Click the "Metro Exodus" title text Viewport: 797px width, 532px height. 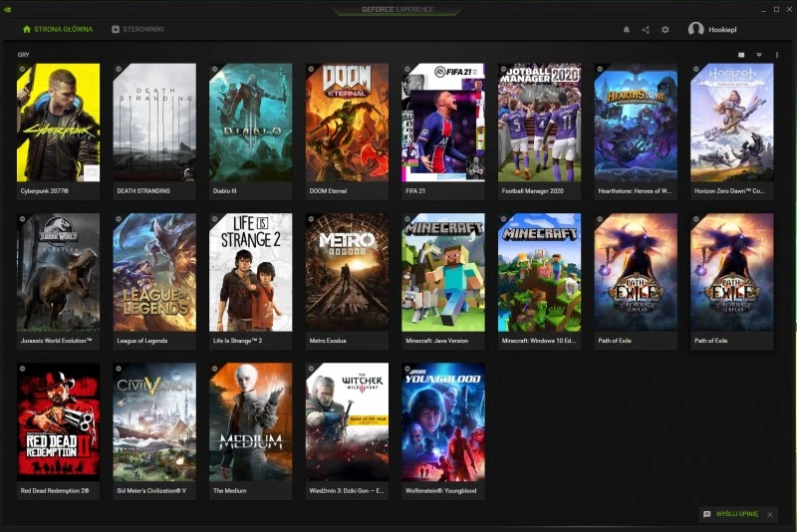[x=328, y=341]
